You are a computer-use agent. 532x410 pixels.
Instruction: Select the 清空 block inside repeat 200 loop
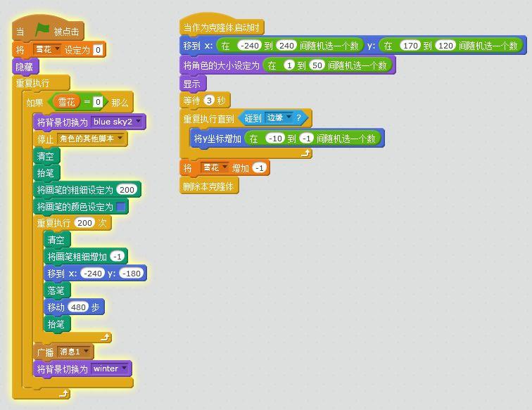coord(57,240)
